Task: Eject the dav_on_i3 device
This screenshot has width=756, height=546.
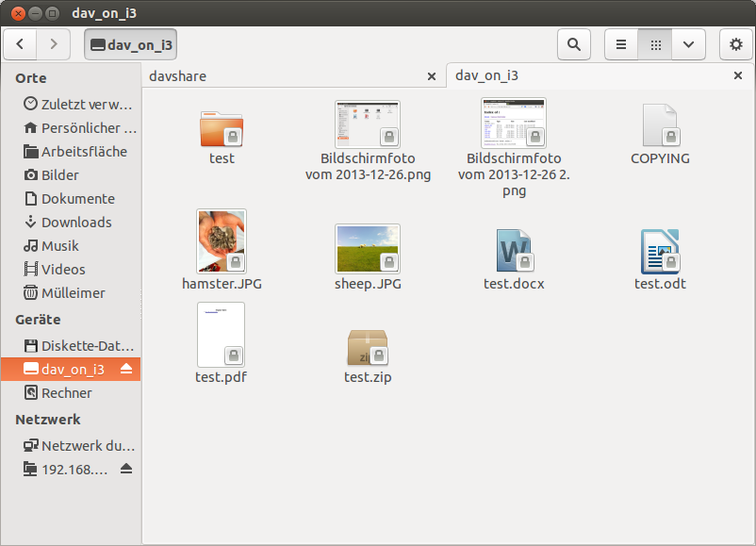Action: 126,370
